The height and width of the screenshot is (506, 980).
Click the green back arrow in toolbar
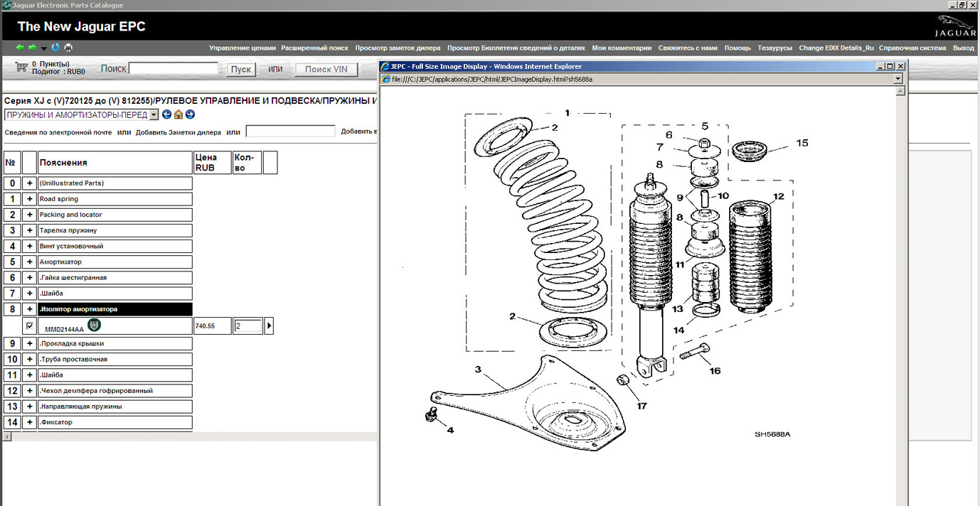click(20, 48)
